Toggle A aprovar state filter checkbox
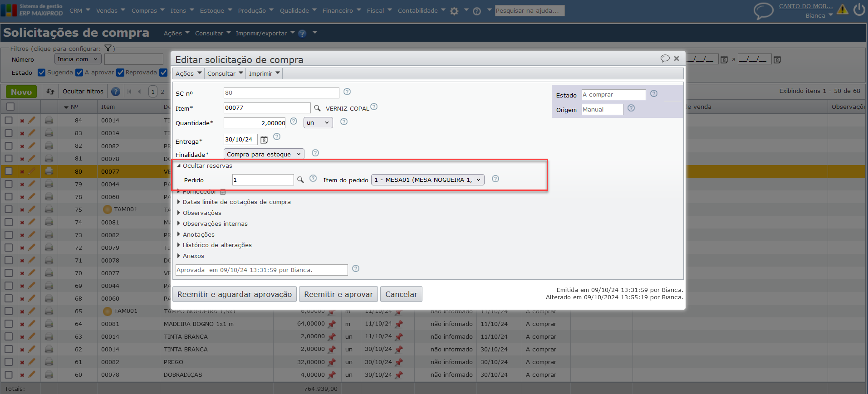The width and height of the screenshot is (868, 394). pyautogui.click(x=79, y=73)
